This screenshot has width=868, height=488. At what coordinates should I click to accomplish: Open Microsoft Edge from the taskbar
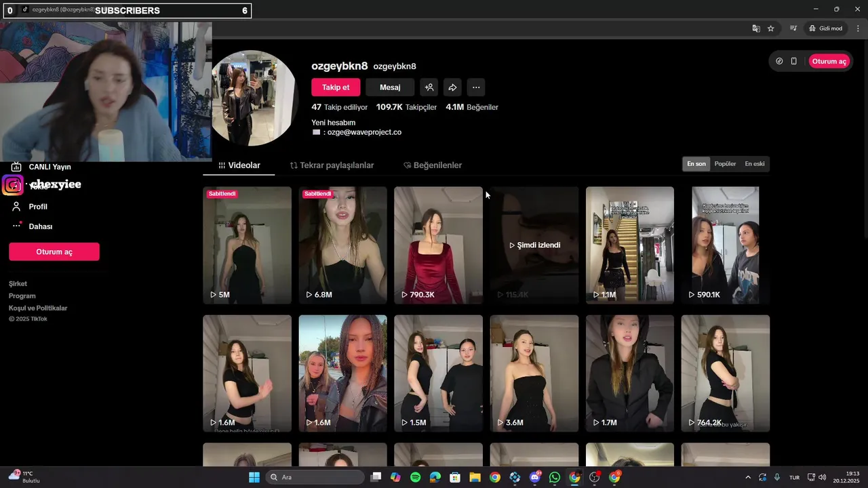pos(435,477)
